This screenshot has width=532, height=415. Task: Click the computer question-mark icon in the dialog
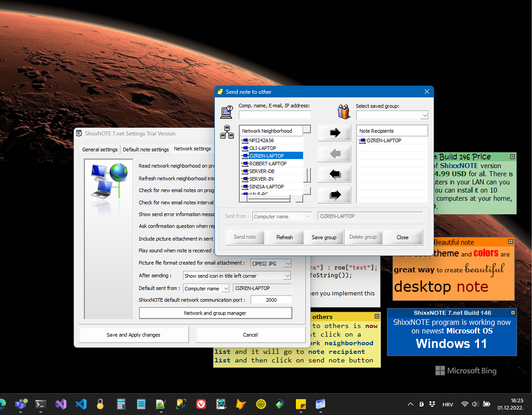pos(226,111)
